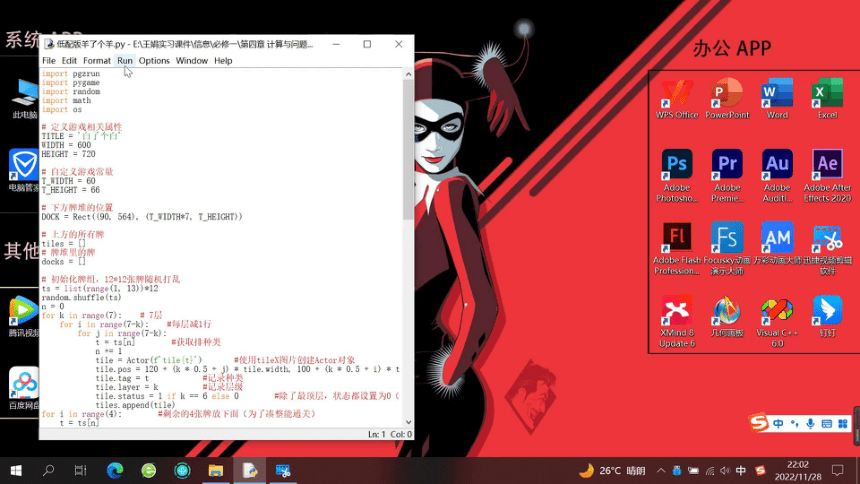860x484 pixels.
Task: Open the Options menu
Action: 154,60
